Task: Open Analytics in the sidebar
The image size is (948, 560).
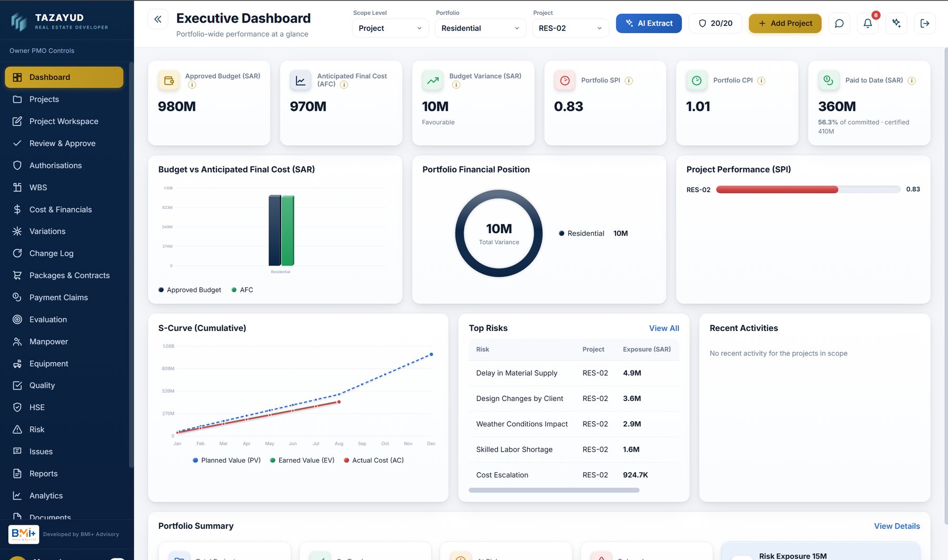Action: (x=64, y=496)
